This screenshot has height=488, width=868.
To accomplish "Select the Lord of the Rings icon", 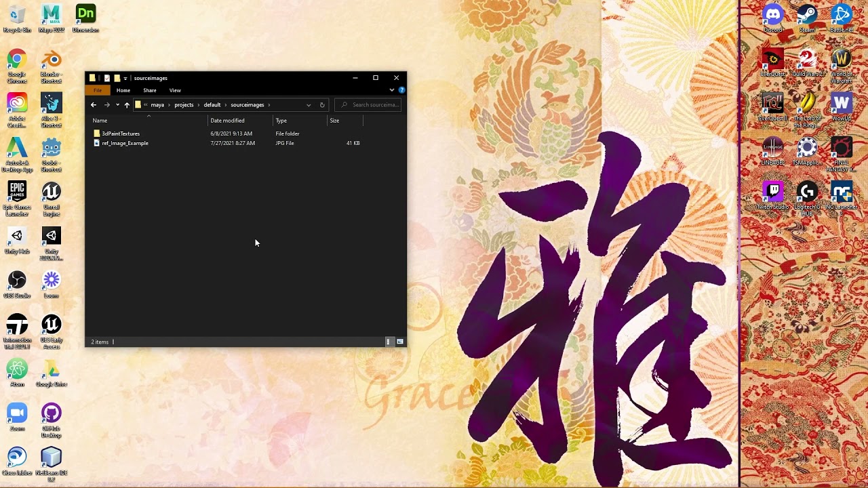I will coord(807,110).
